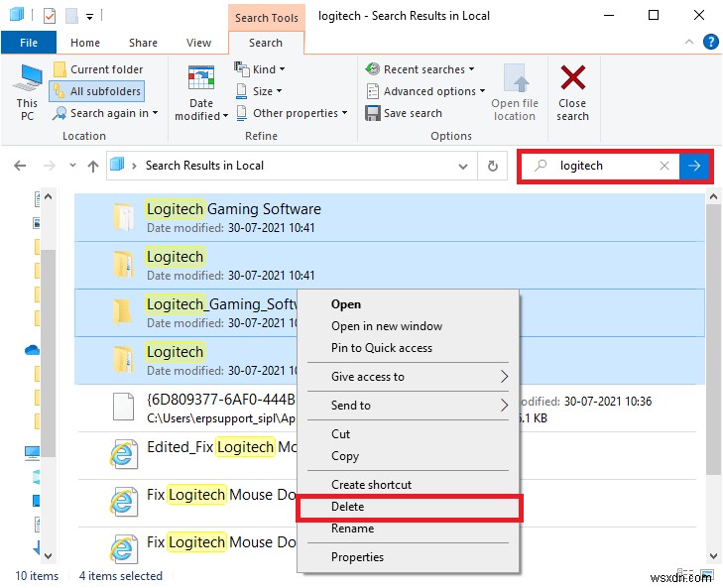Toggle the Current folder option
This screenshot has width=723, height=588.
tap(97, 69)
